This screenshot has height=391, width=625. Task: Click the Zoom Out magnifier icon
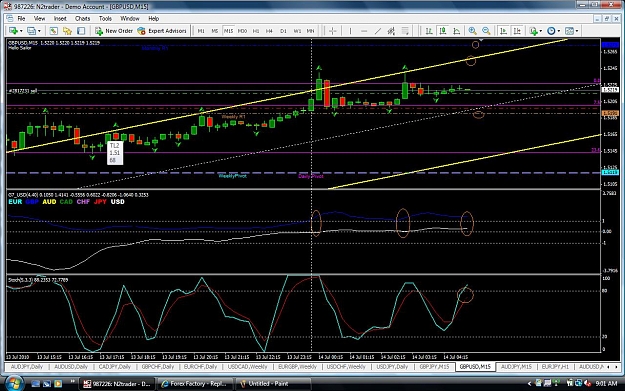click(x=486, y=31)
